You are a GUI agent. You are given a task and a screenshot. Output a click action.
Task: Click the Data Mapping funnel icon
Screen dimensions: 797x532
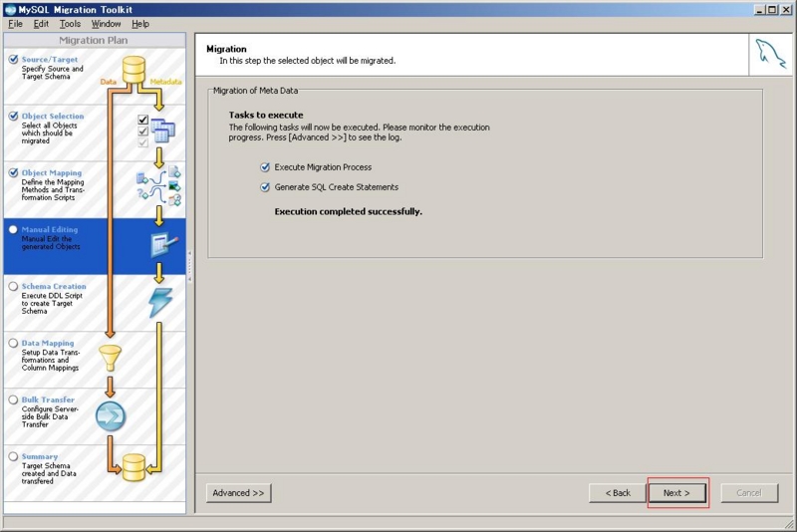coord(110,359)
